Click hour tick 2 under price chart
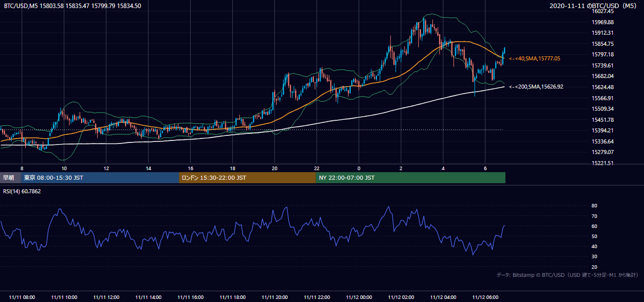Screen dimensions: 644x302 (401, 168)
